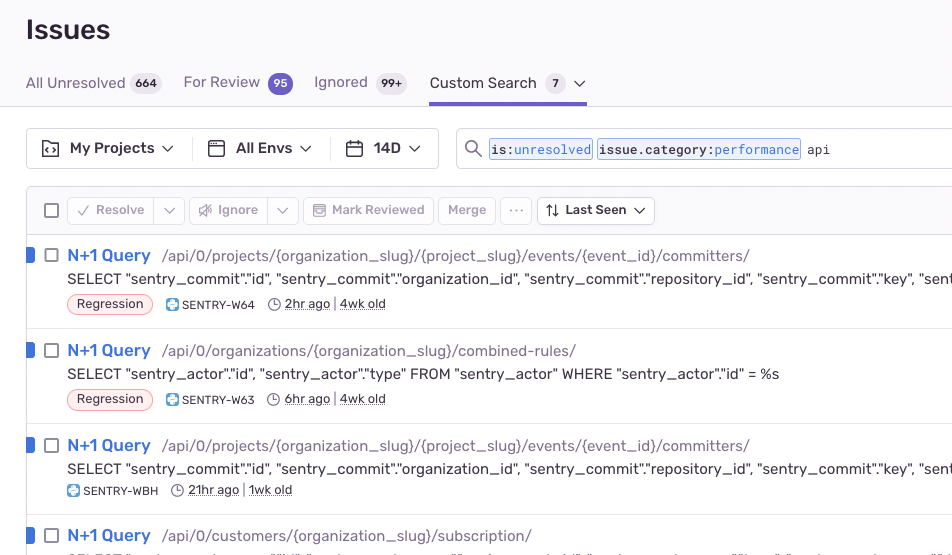Click the Ignore button
The width and height of the screenshot is (952, 555).
click(x=228, y=210)
